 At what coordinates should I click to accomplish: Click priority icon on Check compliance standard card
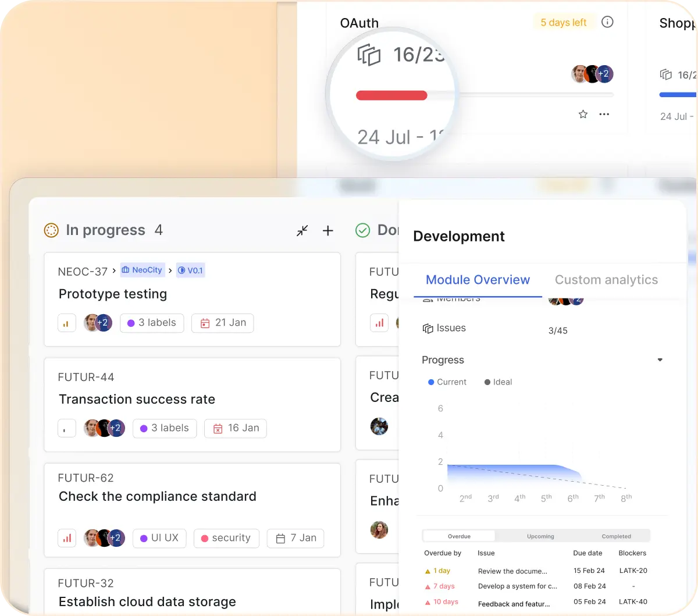pos(67,538)
